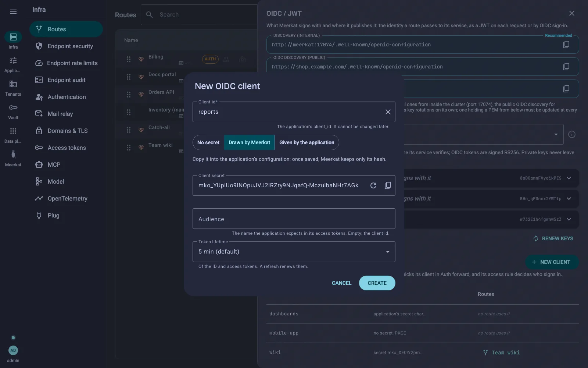Select the No secret option
This screenshot has height=368, width=588.
[208, 142]
